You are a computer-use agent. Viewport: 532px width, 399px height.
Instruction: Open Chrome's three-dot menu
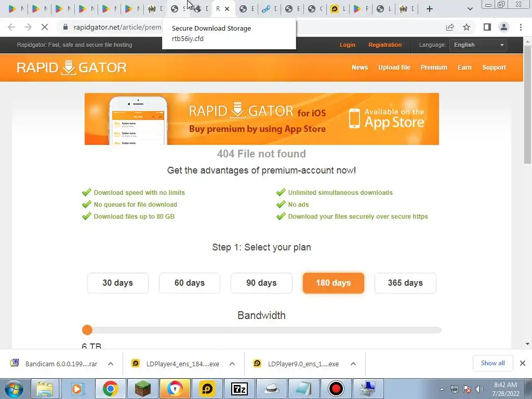point(521,27)
